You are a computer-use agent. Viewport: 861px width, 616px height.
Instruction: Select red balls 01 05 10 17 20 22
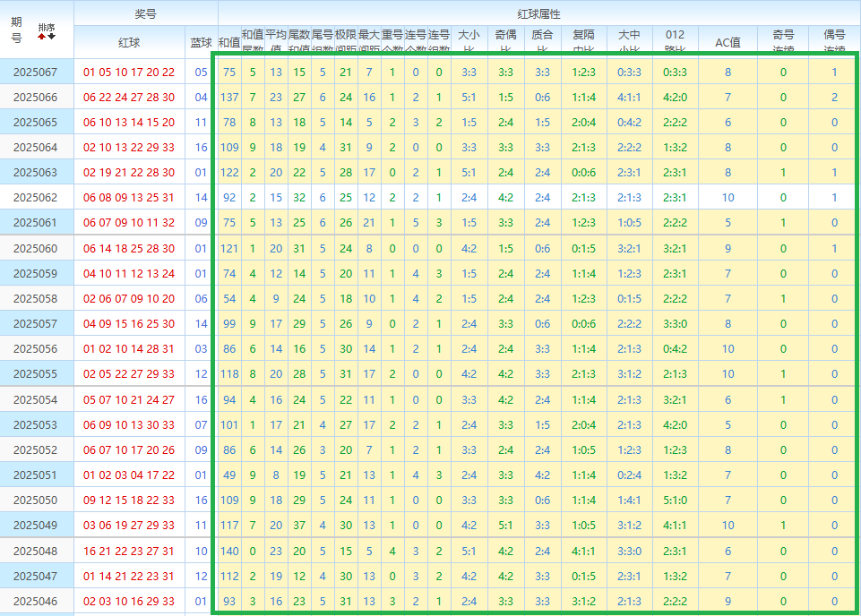(x=129, y=72)
